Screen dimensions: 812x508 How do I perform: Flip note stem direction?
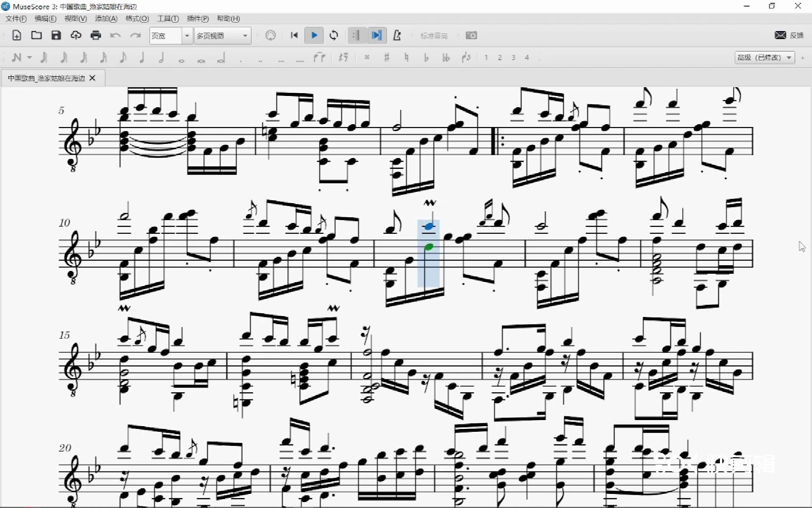[x=466, y=57]
